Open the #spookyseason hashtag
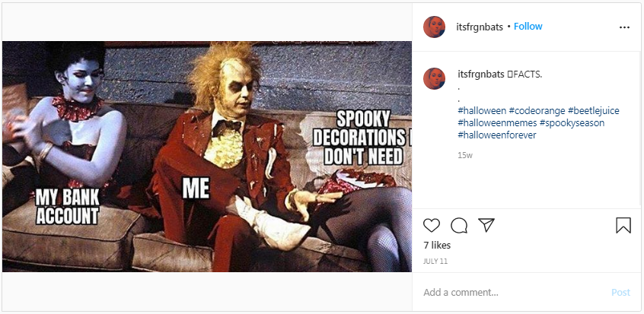Image resolution: width=644 pixels, height=314 pixels. pyautogui.click(x=572, y=122)
